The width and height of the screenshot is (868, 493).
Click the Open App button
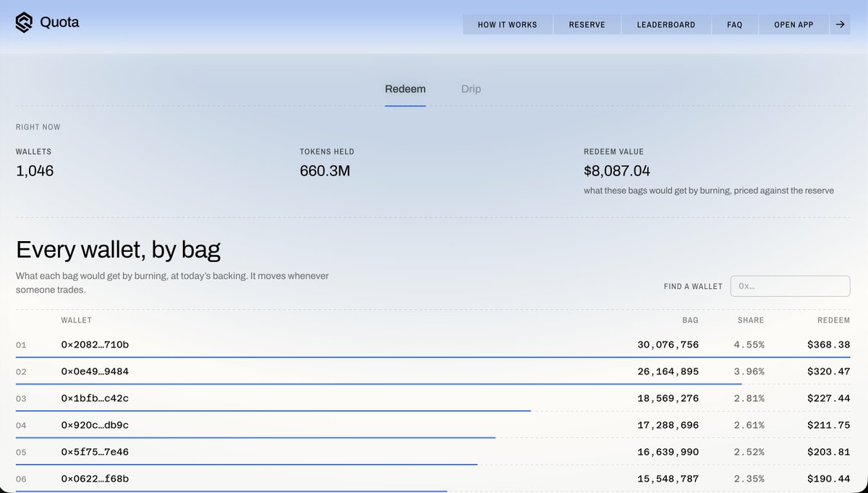(793, 25)
